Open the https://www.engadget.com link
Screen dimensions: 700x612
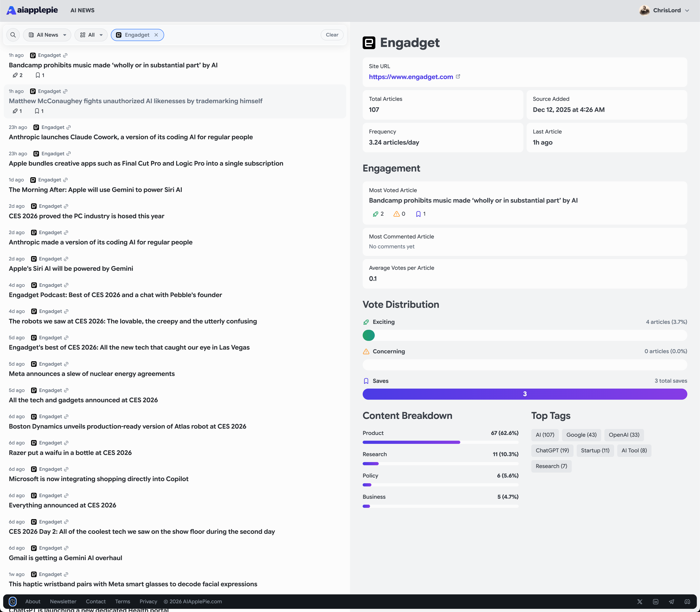pyautogui.click(x=411, y=77)
